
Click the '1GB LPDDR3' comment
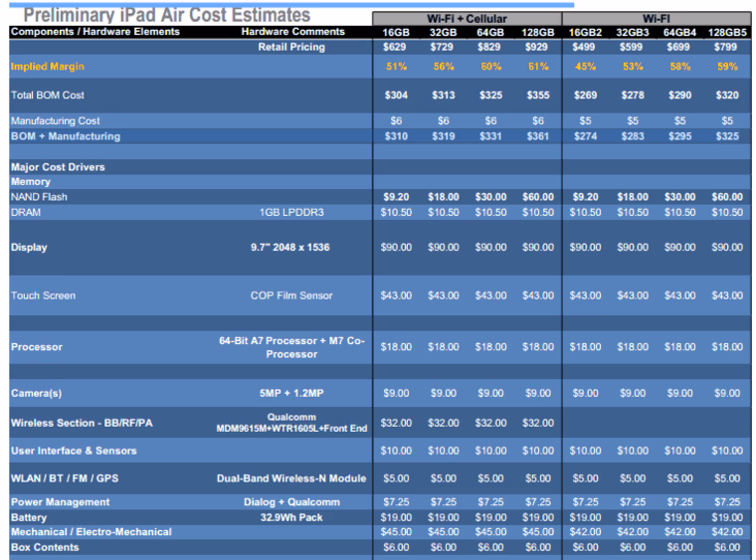[x=291, y=212]
